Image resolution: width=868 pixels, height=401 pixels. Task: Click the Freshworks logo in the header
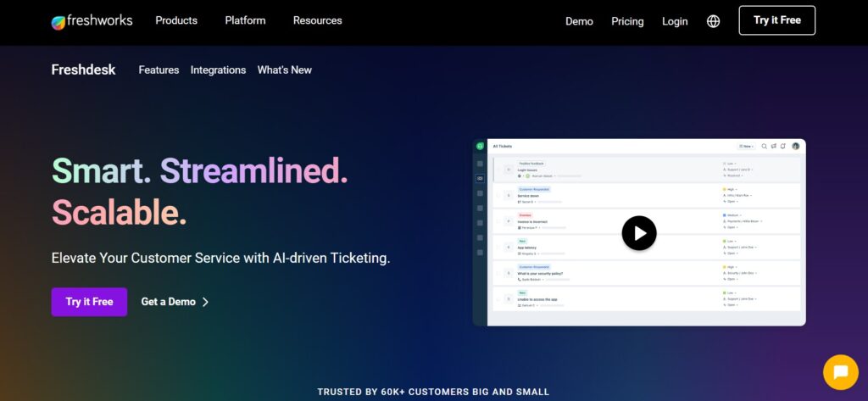[x=92, y=21]
